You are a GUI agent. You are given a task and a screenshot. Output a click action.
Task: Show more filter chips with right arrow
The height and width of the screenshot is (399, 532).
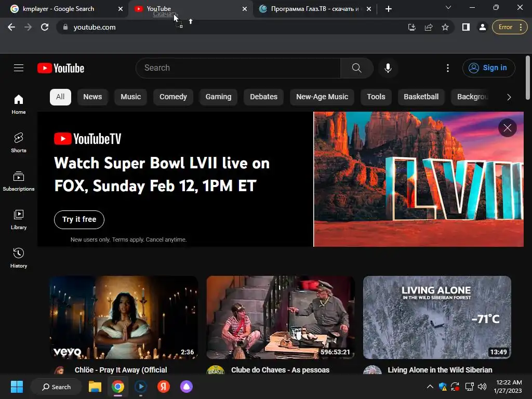(509, 97)
